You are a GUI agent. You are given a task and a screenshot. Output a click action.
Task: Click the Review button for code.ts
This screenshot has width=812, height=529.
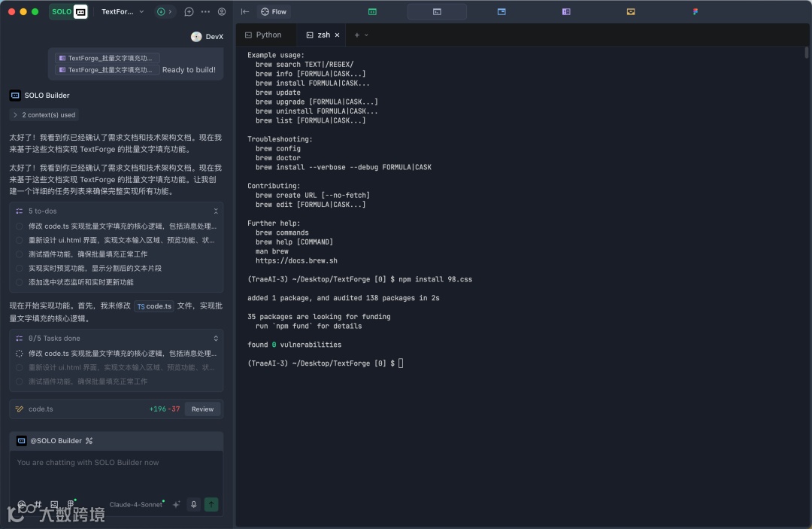[x=202, y=409]
